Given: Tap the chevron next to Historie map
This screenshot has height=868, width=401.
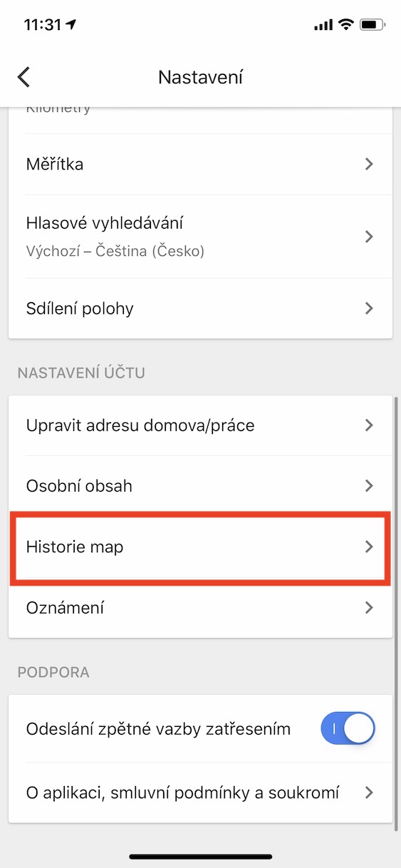Looking at the screenshot, I should click(x=368, y=547).
